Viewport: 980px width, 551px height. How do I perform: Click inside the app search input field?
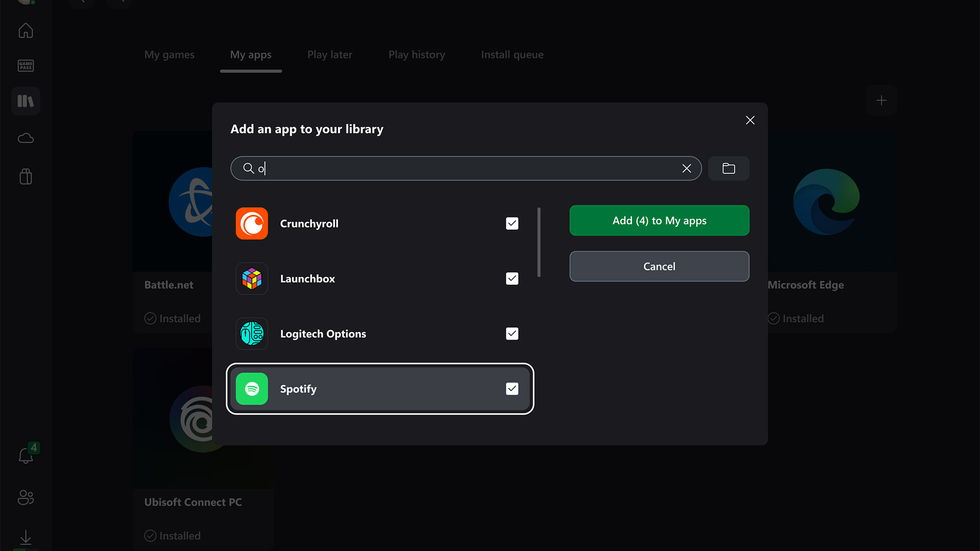tap(459, 168)
